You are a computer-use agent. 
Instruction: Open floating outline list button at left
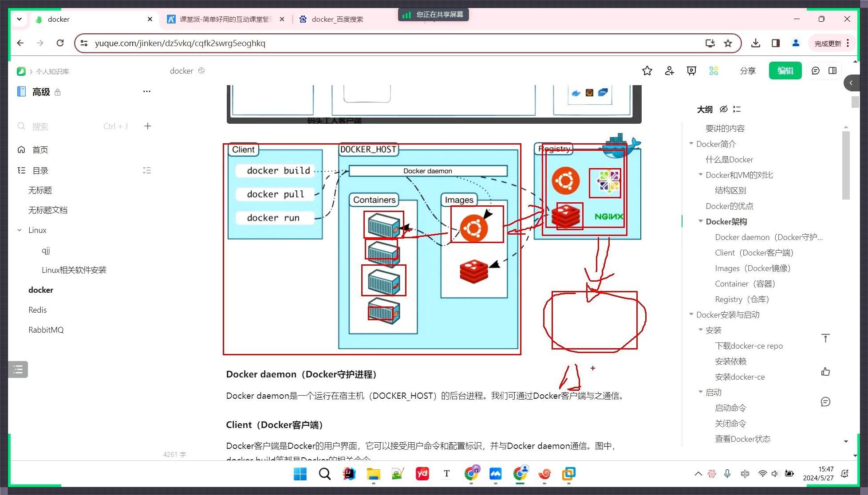point(18,369)
